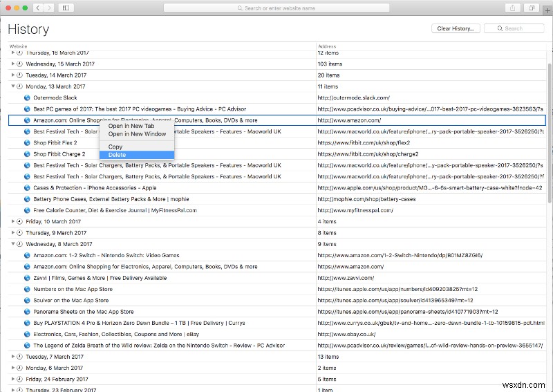Expand Tuesday, 14 March 2017 history group
Viewport: 553px width, 392px height.
coord(12,75)
